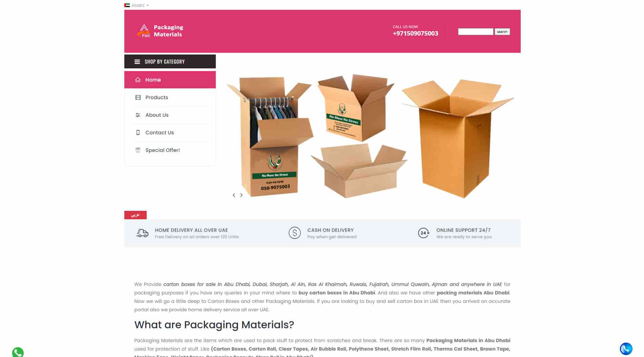Click the red Arabic language button
The width and height of the screenshot is (644, 357).
(x=136, y=215)
